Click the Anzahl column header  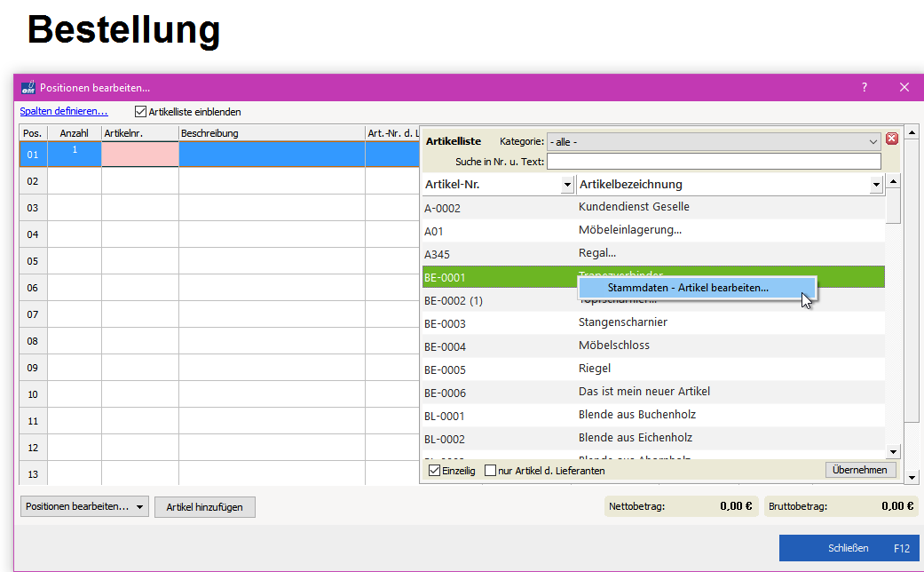pos(75,133)
